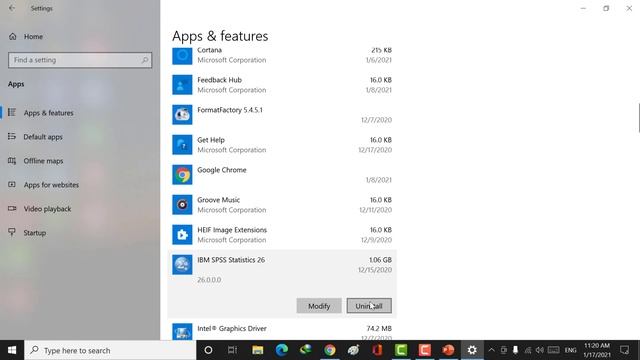This screenshot has width=640, height=360.
Task: Click Uninstall for IBM SPSS Statistics
Action: click(369, 306)
